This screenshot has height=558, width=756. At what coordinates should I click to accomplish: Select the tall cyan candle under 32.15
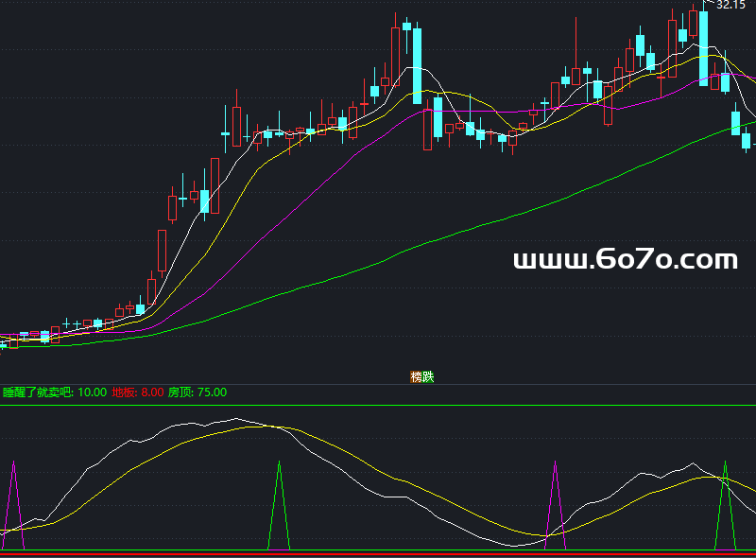tap(704, 47)
